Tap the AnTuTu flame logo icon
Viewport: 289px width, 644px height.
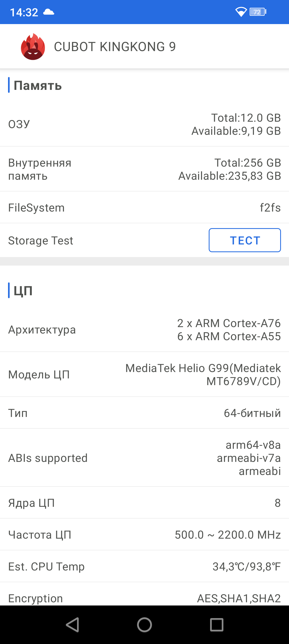(33, 47)
